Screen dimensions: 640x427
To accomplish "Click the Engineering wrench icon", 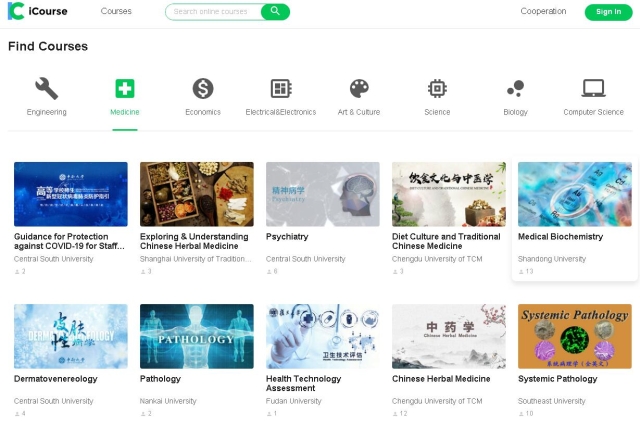I will point(47,88).
